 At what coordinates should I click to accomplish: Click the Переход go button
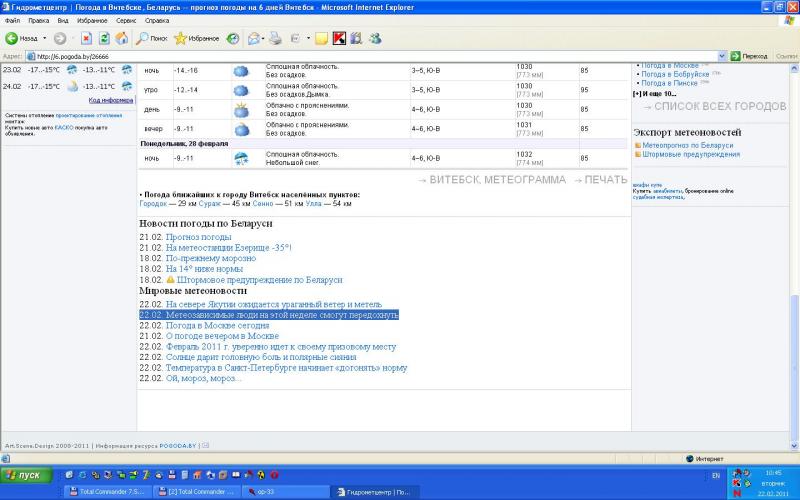749,57
